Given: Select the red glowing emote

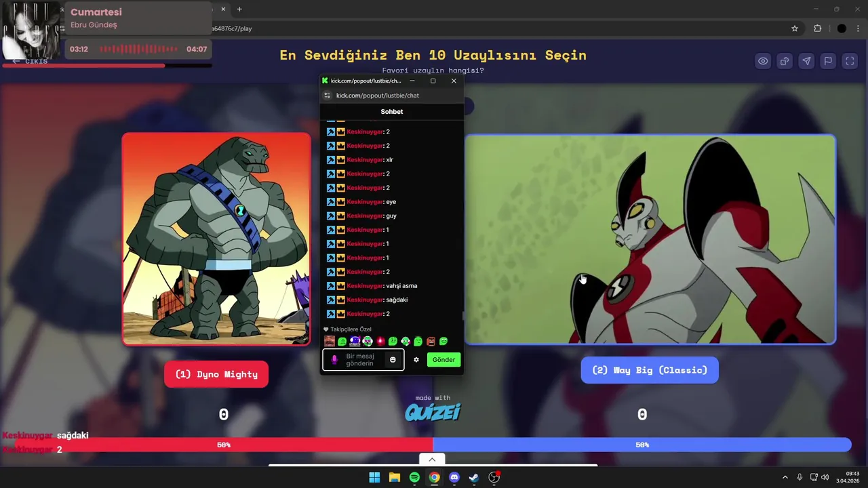Looking at the screenshot, I should coord(380,341).
